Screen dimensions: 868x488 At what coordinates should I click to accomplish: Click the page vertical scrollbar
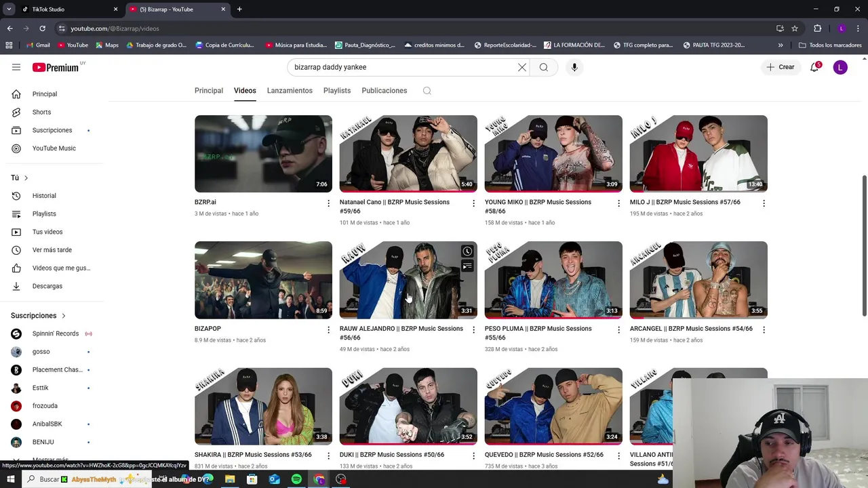(864, 245)
